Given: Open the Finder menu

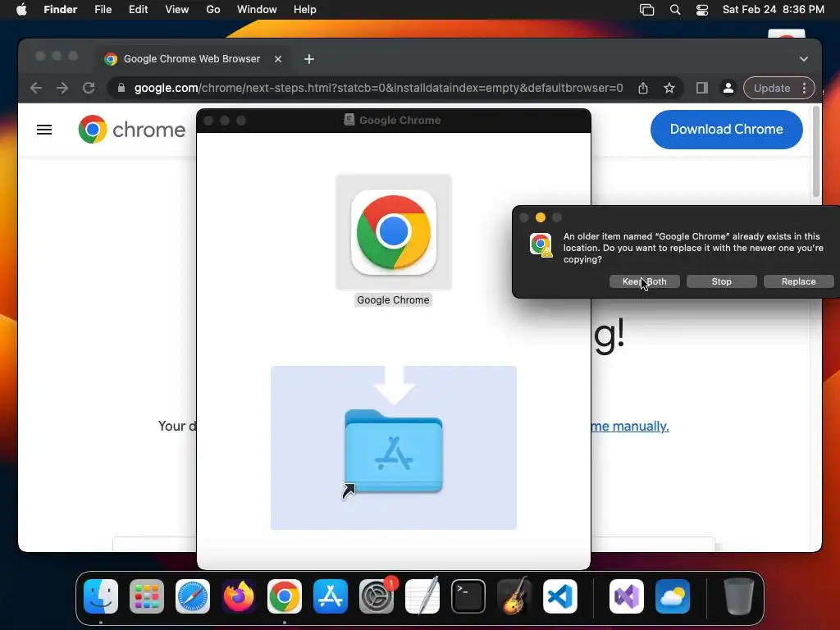Looking at the screenshot, I should pos(60,10).
